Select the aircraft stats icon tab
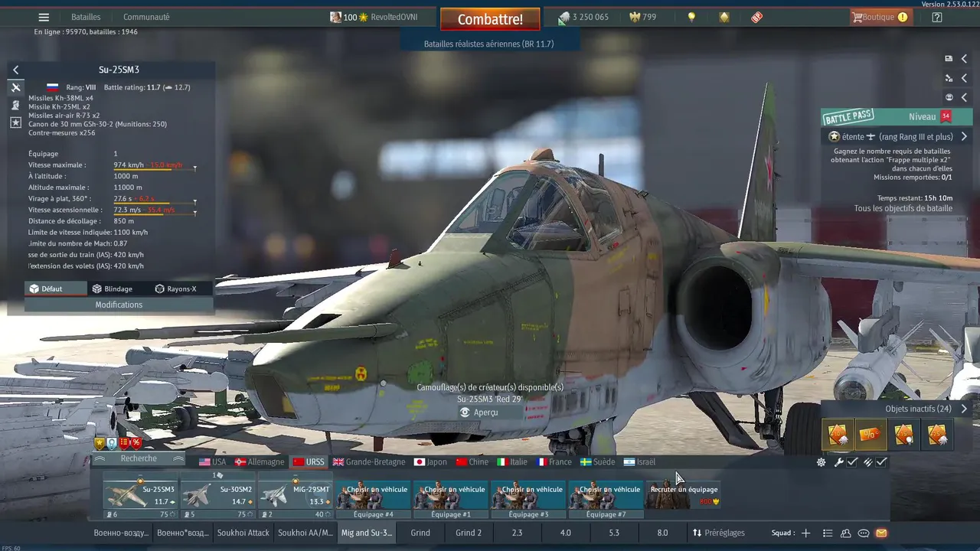Viewport: 980px width, 551px height. (15, 88)
